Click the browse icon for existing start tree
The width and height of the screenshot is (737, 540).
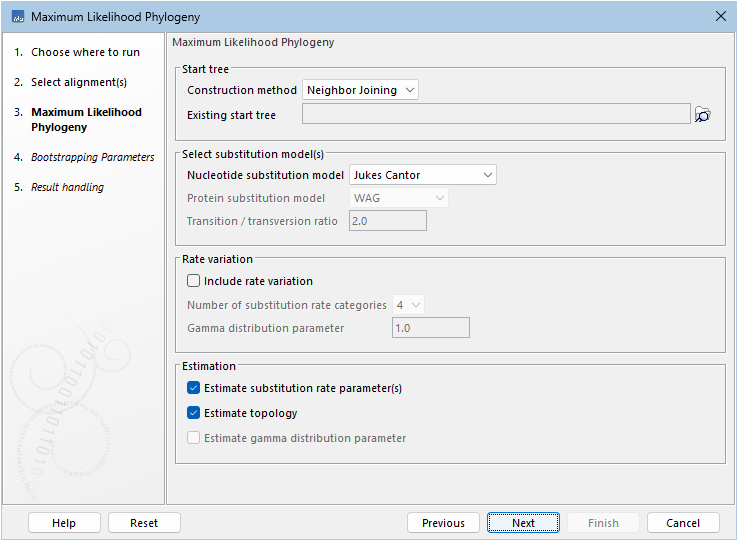point(703,115)
